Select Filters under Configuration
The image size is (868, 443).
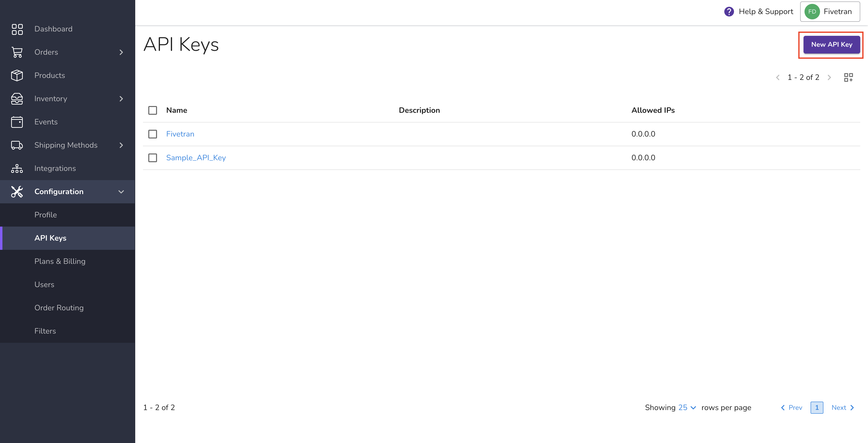pos(67,331)
